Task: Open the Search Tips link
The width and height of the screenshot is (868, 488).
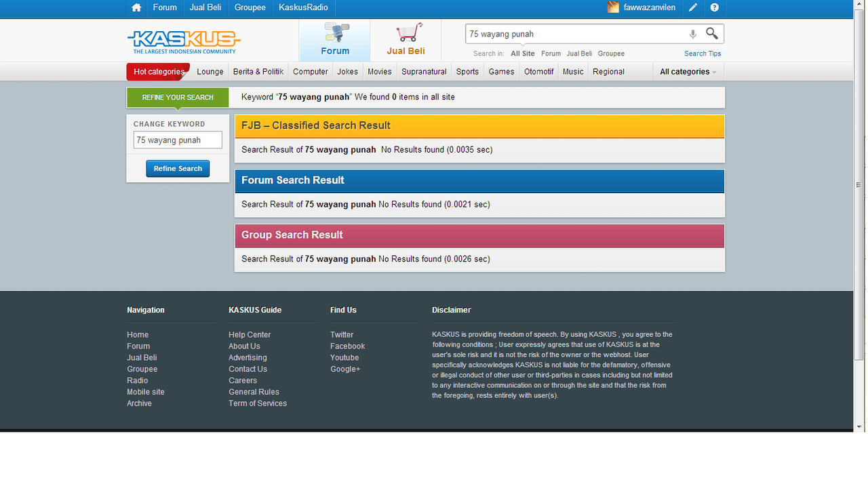Action: click(703, 54)
